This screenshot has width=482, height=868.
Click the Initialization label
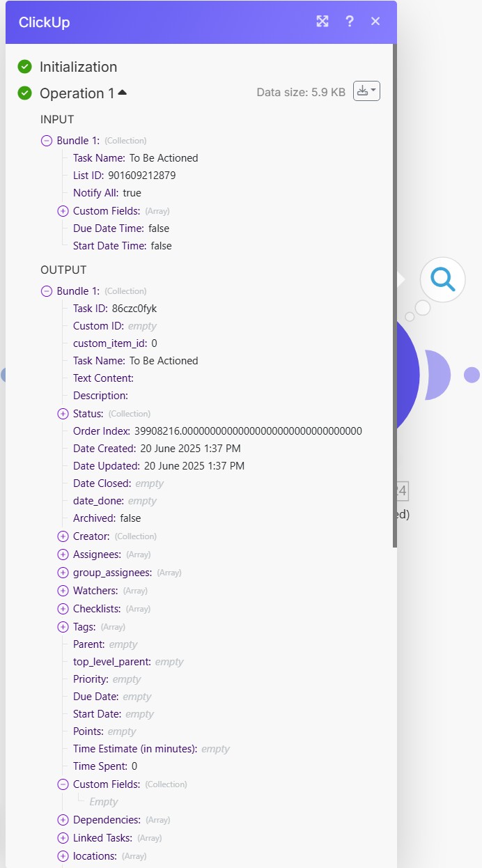[x=78, y=67]
